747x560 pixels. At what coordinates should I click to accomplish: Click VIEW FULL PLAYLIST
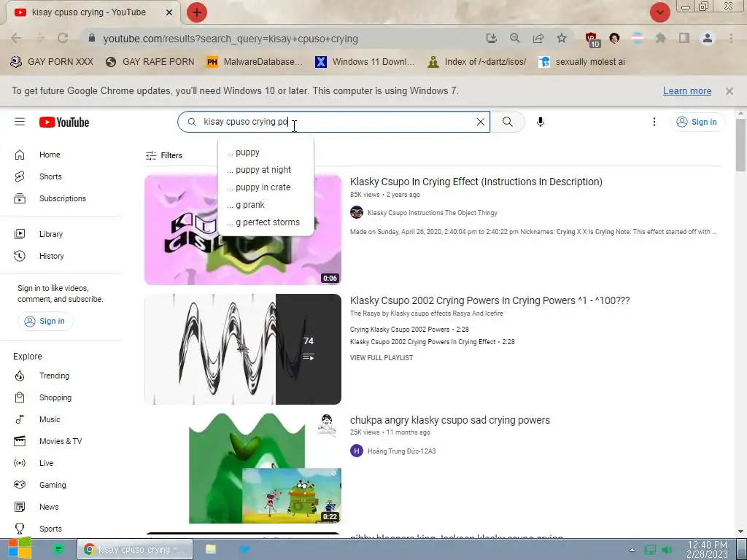382,357
